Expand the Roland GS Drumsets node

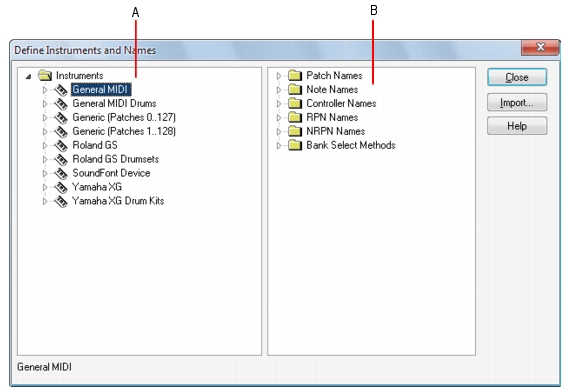(x=45, y=159)
